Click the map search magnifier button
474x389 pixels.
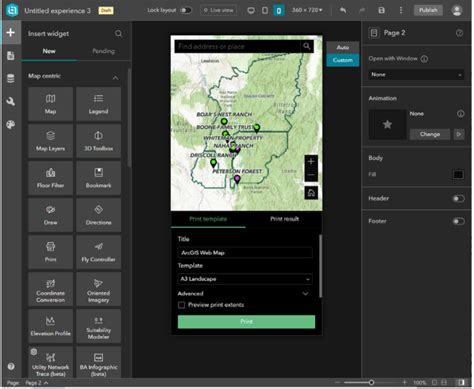coord(307,46)
